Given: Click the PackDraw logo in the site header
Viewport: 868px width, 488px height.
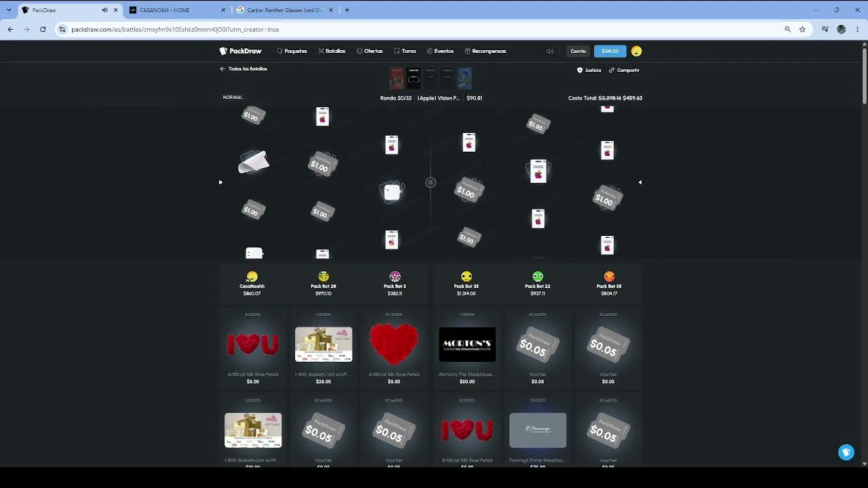Looking at the screenshot, I should [240, 51].
